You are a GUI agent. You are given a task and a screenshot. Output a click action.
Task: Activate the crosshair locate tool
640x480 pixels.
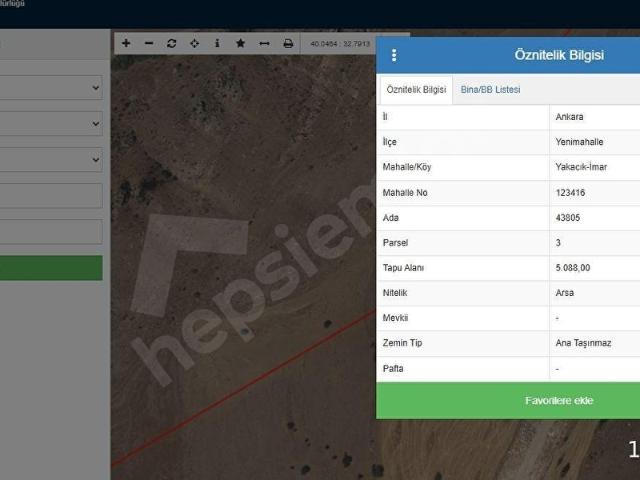click(x=195, y=43)
